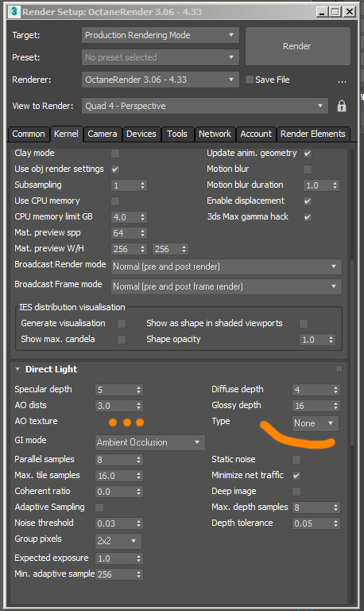Click the Render button
This screenshot has height=611, width=364.
click(x=297, y=46)
